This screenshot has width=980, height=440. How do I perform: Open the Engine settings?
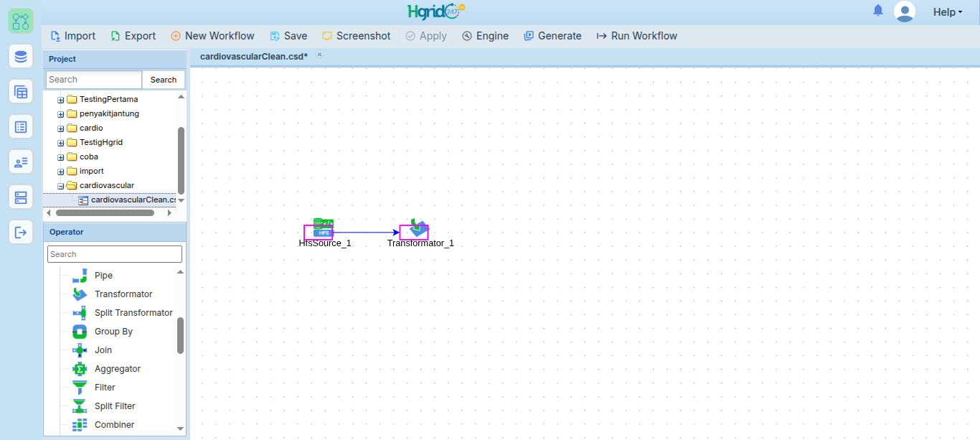point(485,36)
